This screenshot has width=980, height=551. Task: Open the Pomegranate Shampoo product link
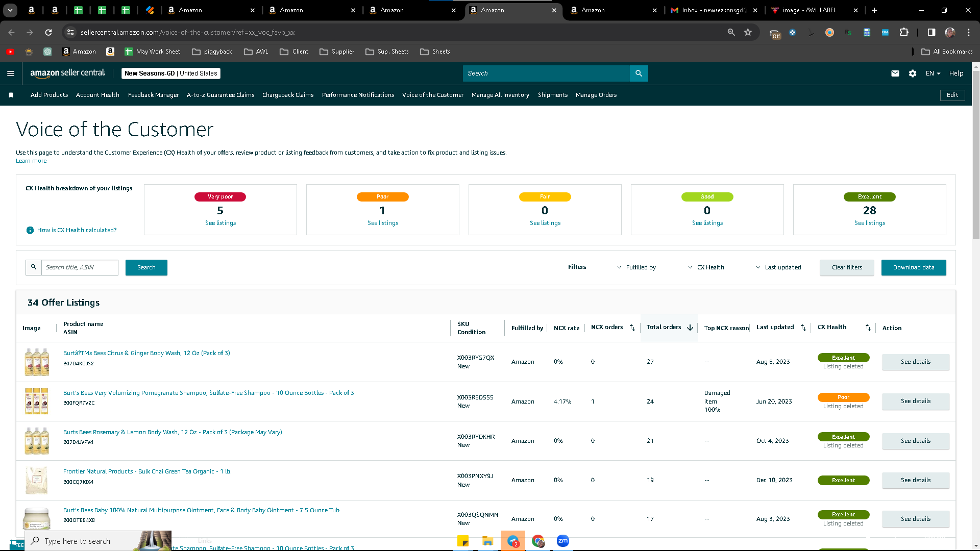[208, 393]
